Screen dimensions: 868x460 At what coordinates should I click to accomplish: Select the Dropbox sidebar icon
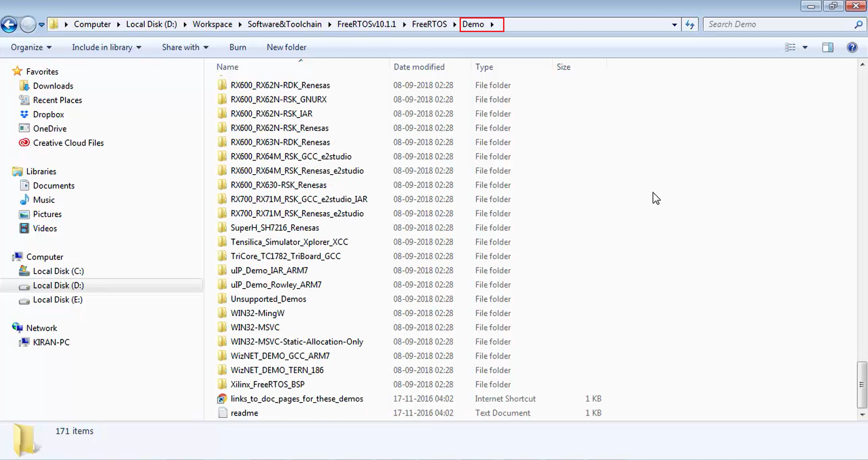pos(24,114)
